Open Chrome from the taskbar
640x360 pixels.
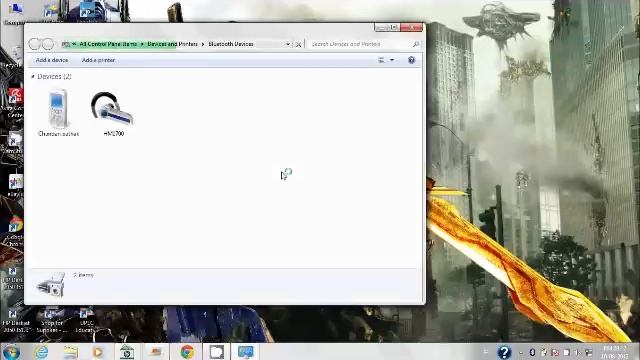187,352
